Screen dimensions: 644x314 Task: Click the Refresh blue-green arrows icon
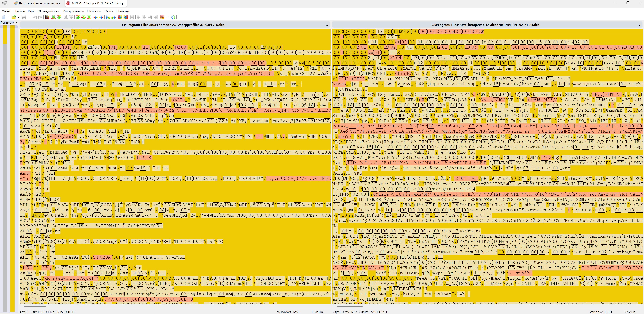point(173,17)
